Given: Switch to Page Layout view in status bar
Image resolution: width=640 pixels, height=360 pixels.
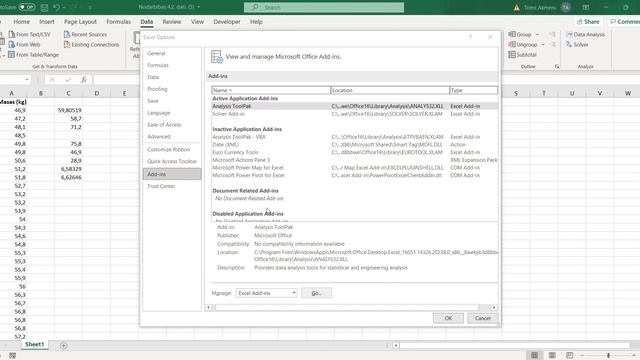Looking at the screenshot, I should [x=552, y=356].
